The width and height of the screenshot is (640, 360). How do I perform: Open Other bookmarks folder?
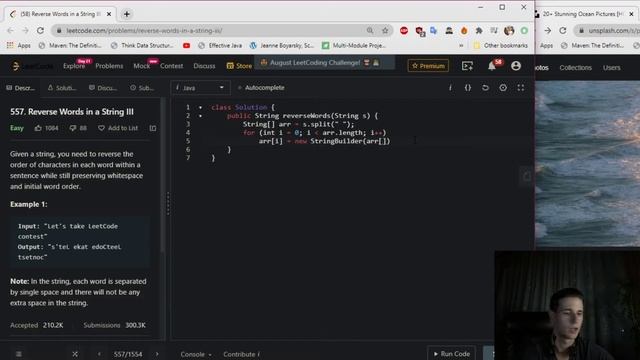[500, 45]
